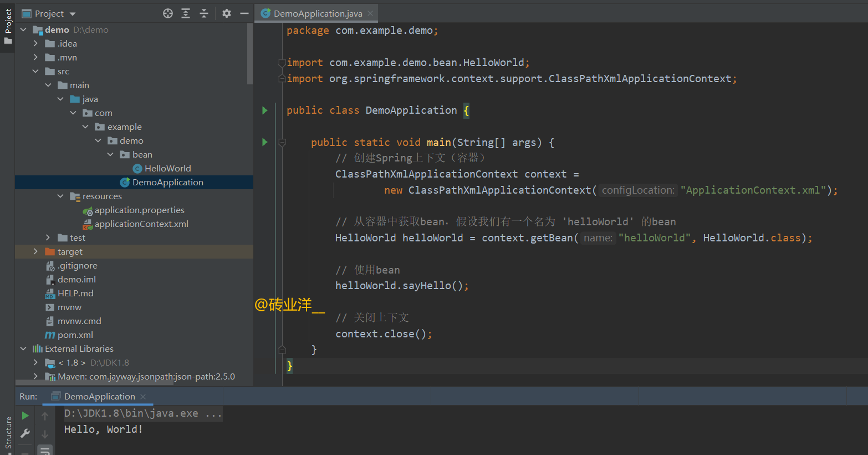Collapse the src folder
The image size is (868, 455).
coord(35,71)
